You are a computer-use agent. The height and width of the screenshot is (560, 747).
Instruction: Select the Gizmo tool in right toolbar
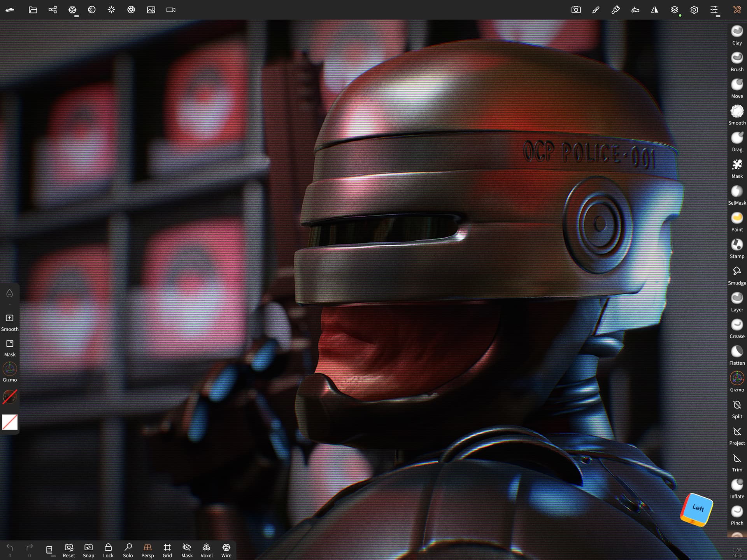click(x=737, y=382)
